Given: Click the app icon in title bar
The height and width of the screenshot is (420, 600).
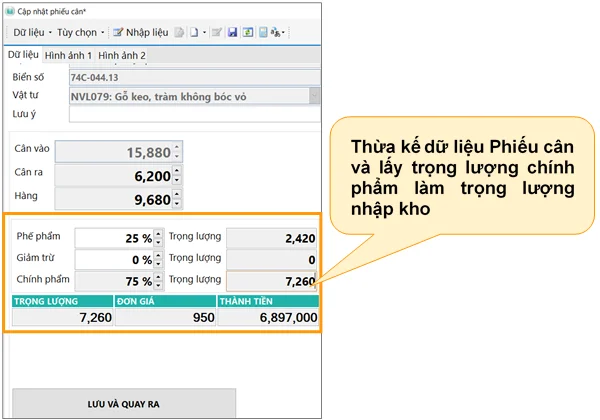Looking at the screenshot, I should click(9, 10).
